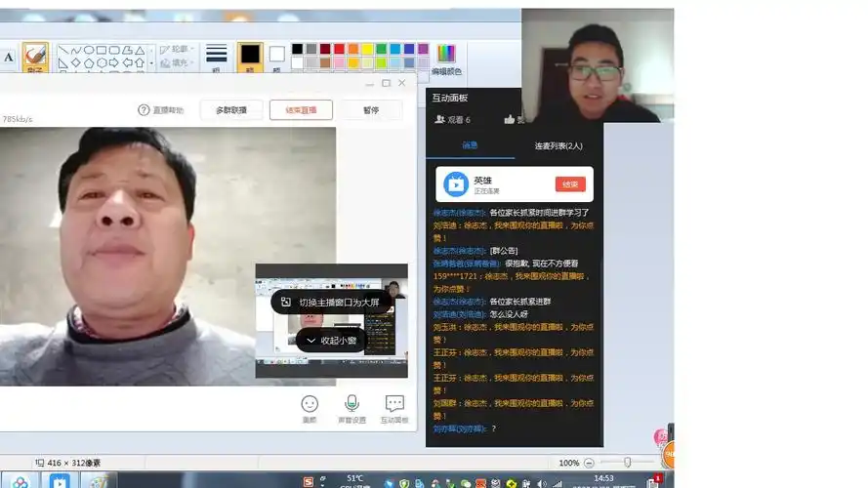This screenshot has width=868, height=488.
Task: Click the red 结束 button beside 英雄
Action: (x=570, y=184)
